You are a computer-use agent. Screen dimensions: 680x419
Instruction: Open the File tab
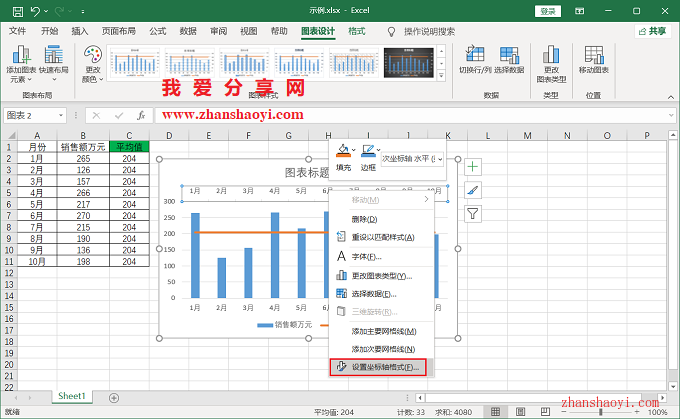[17, 31]
